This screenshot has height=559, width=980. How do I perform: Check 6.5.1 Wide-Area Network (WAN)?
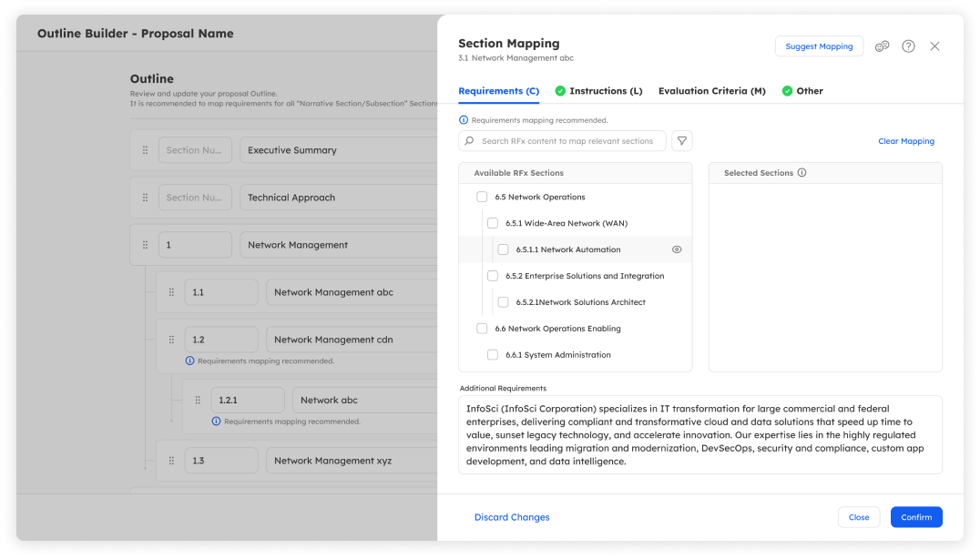[x=493, y=224]
